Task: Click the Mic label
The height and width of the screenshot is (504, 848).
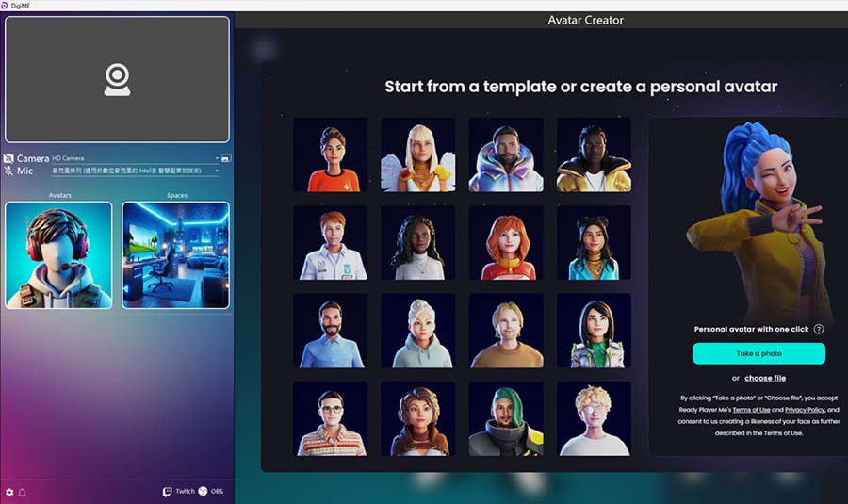Action: [x=24, y=171]
